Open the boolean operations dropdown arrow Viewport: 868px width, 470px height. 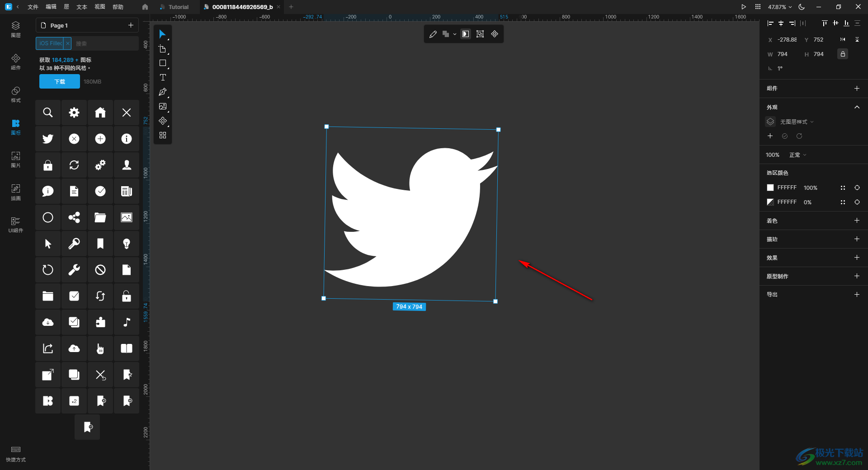pyautogui.click(x=455, y=34)
